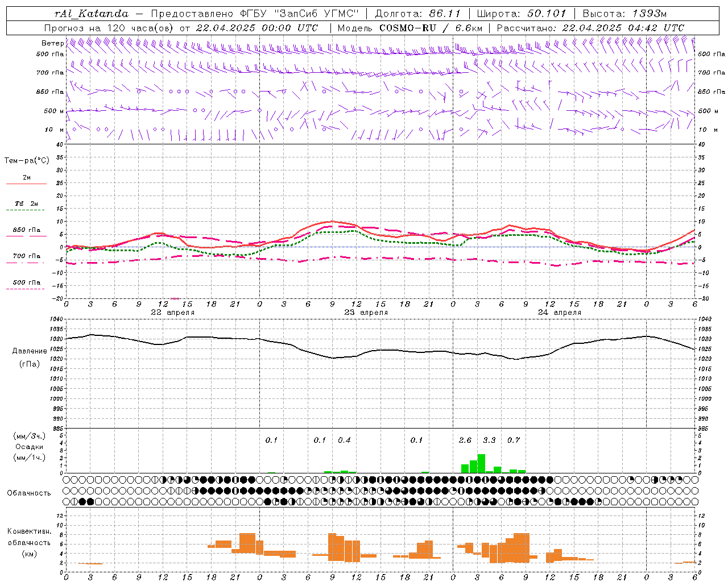This screenshot has width=728, height=582.
Task: Click the (мм/3ч.) unit label
Action: 29,436
